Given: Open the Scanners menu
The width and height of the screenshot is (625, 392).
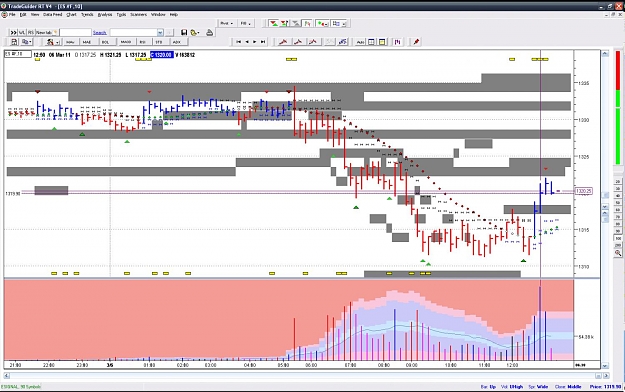Looking at the screenshot, I should pyautogui.click(x=138, y=14).
